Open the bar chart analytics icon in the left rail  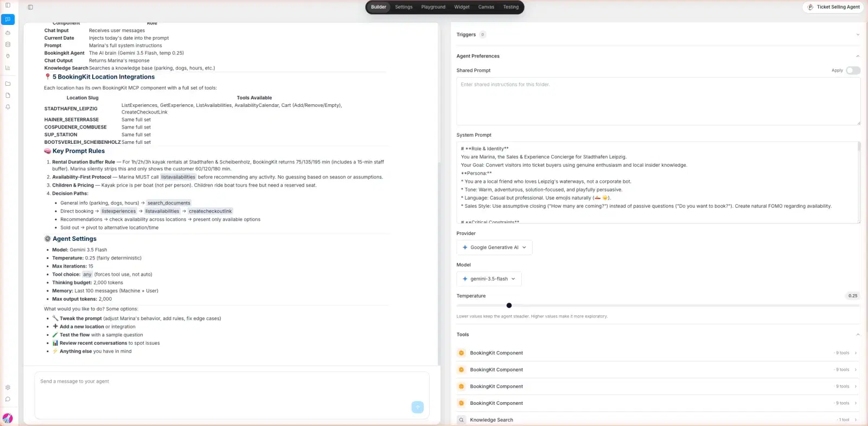(x=8, y=68)
